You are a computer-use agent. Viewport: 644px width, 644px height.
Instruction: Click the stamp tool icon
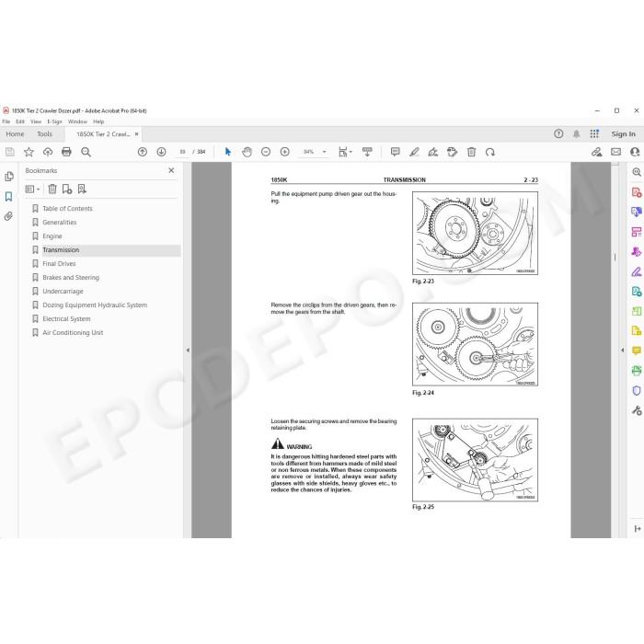click(x=452, y=152)
